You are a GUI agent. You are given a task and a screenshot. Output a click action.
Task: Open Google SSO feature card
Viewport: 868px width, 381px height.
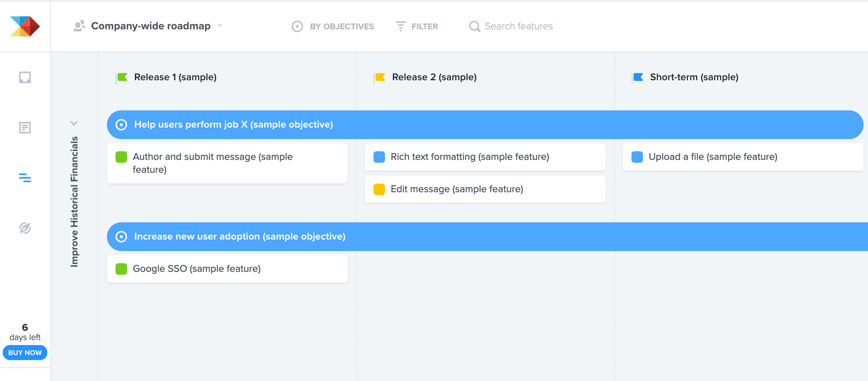pos(227,269)
